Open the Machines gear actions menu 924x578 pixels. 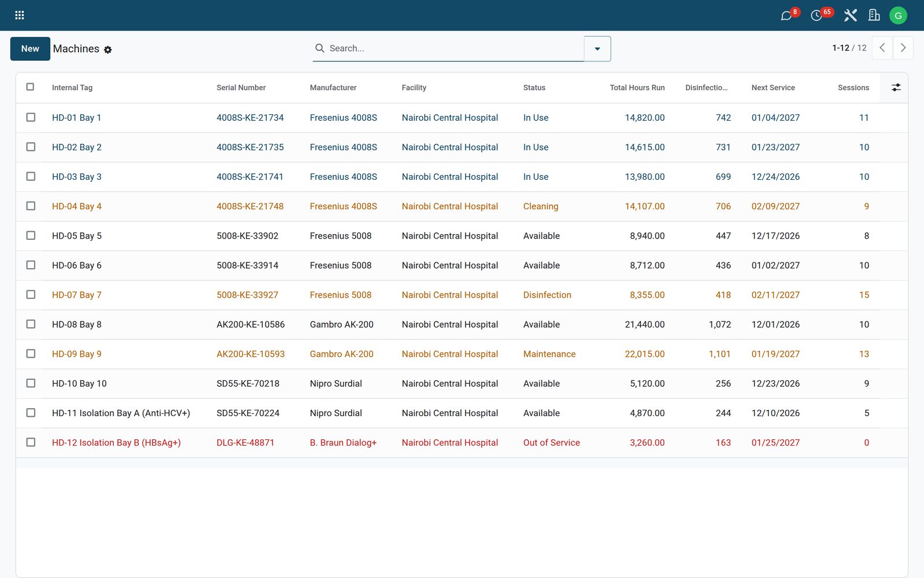(108, 50)
